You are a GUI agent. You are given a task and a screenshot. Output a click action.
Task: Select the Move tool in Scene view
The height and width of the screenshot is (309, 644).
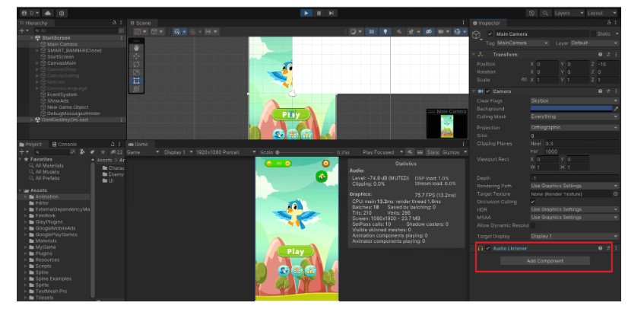[x=136, y=56]
